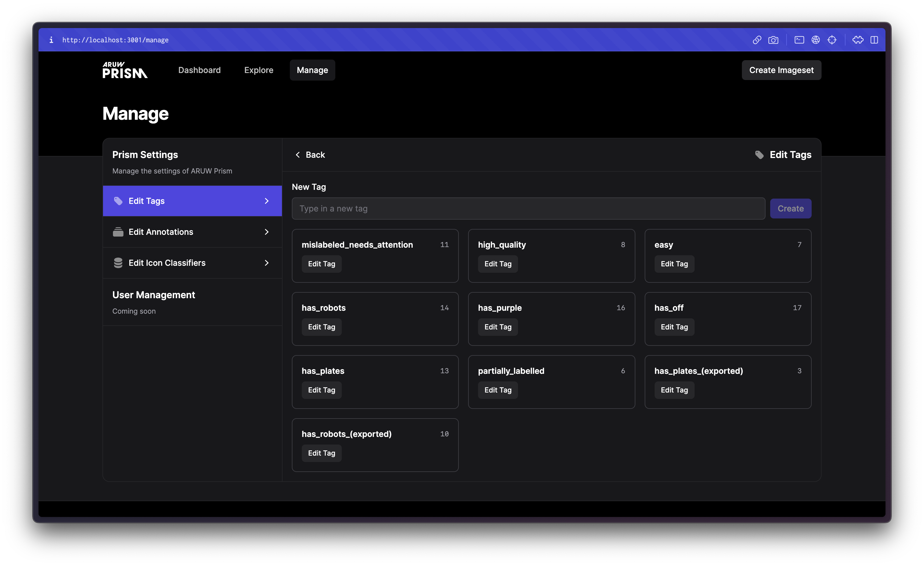Click the camera screenshot icon

[x=773, y=40]
